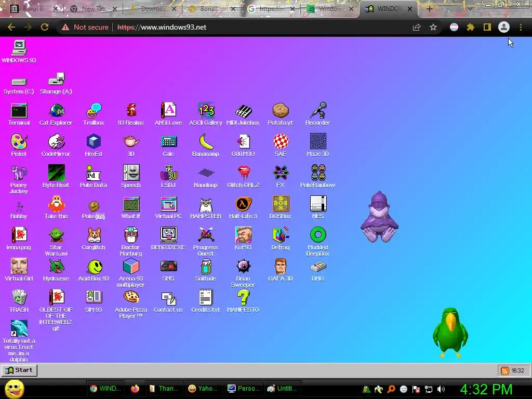532x399 pixels.
Task: Open the Solitude card game icon
Action: tap(206, 270)
